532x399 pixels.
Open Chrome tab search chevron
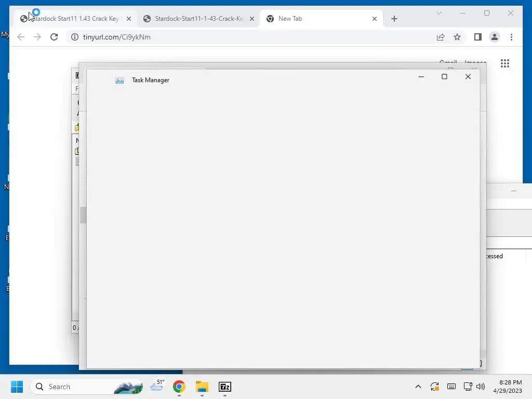439,13
